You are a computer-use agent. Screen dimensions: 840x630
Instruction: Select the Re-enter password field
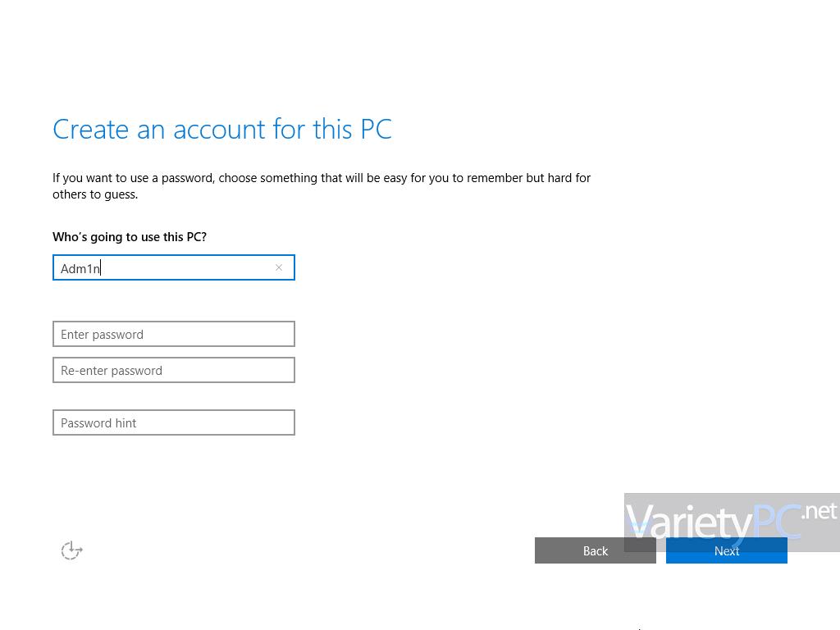point(174,370)
